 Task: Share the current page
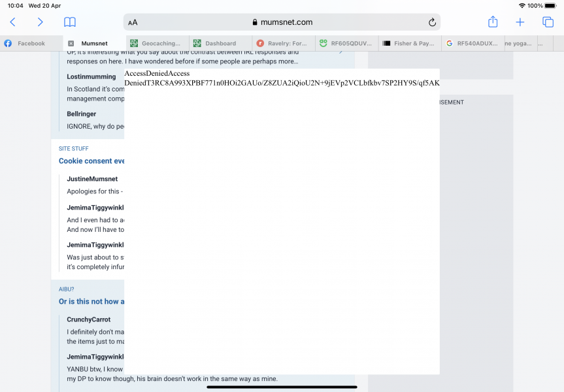click(492, 22)
